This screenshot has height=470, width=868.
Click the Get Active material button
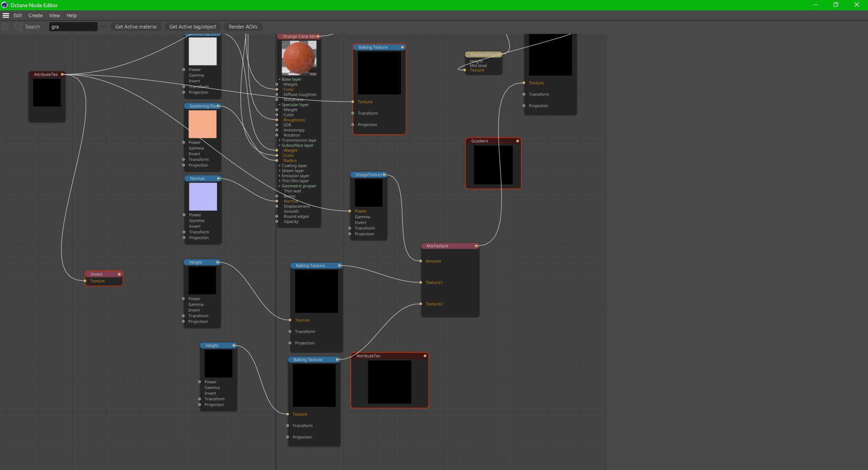(136, 27)
